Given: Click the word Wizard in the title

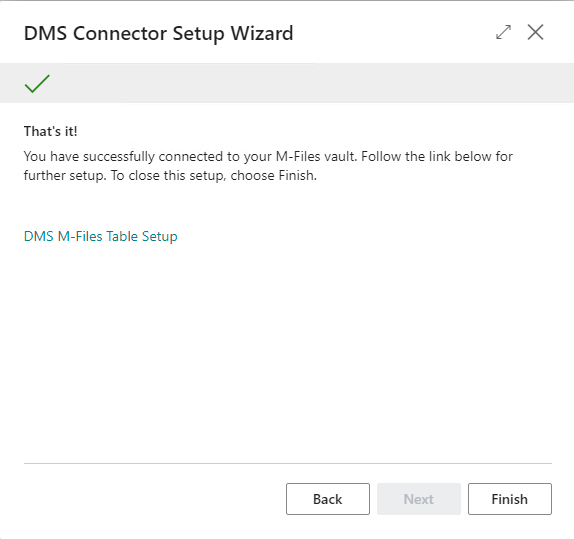Looking at the screenshot, I should 262,33.
